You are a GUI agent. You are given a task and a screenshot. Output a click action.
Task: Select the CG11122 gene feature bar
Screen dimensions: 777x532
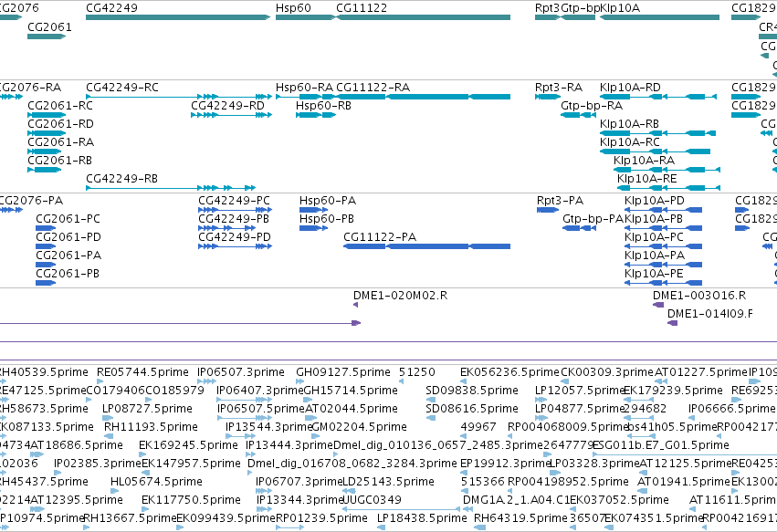coord(423,17)
